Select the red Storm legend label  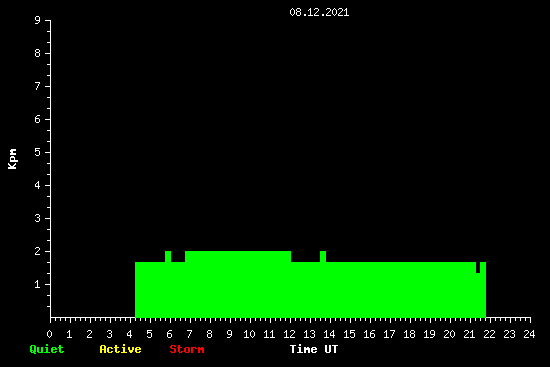pos(187,349)
